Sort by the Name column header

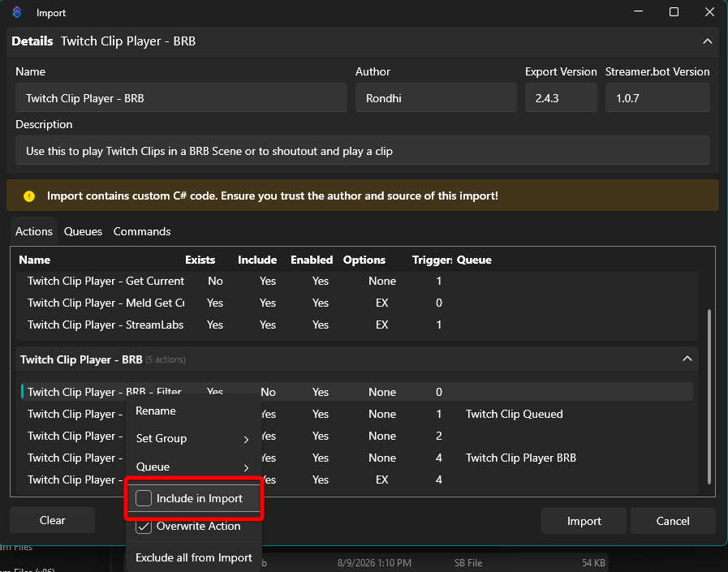[x=34, y=260]
